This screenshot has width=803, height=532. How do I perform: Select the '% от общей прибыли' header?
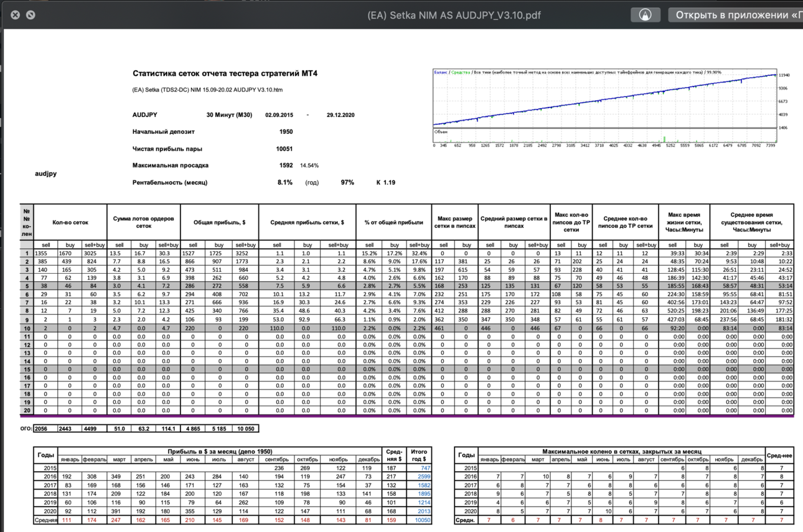coord(394,222)
